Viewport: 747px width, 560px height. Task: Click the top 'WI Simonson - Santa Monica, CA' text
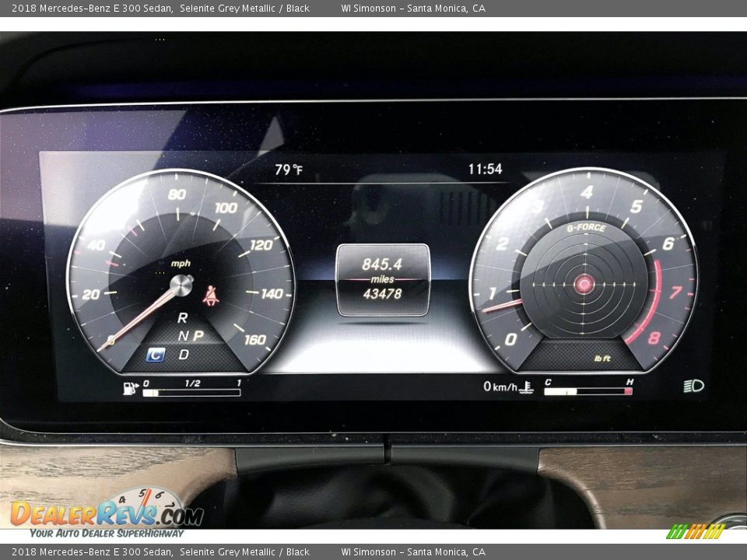click(x=413, y=8)
